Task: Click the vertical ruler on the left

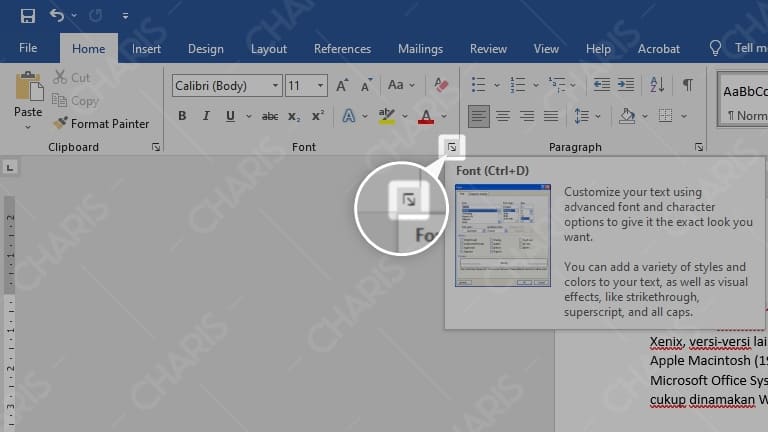Action: [10, 313]
